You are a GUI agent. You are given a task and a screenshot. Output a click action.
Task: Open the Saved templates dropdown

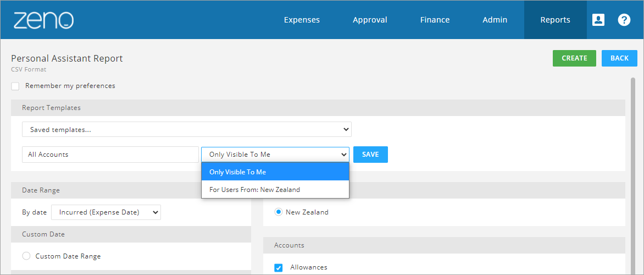pos(187,129)
